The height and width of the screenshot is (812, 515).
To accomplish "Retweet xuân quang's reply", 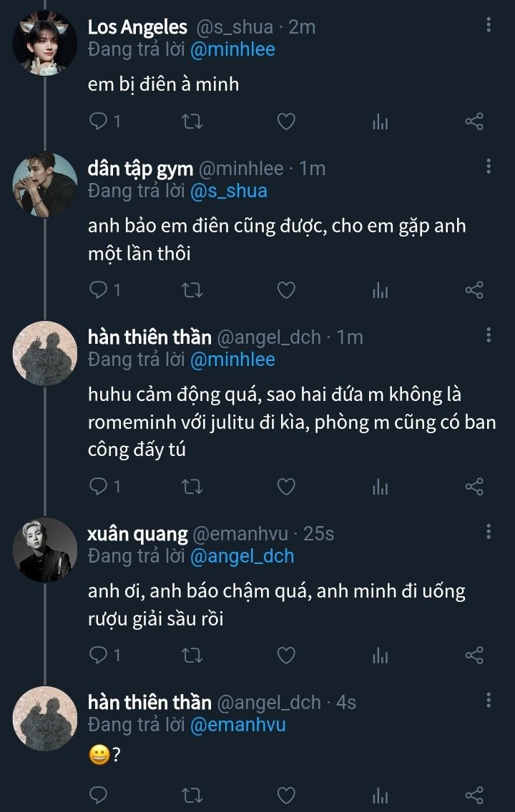I will click(193, 655).
